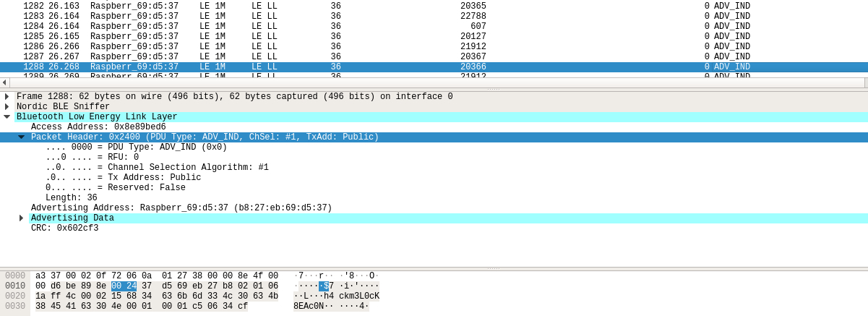Select the CRC: 0x602cf3 field

tap(64, 229)
